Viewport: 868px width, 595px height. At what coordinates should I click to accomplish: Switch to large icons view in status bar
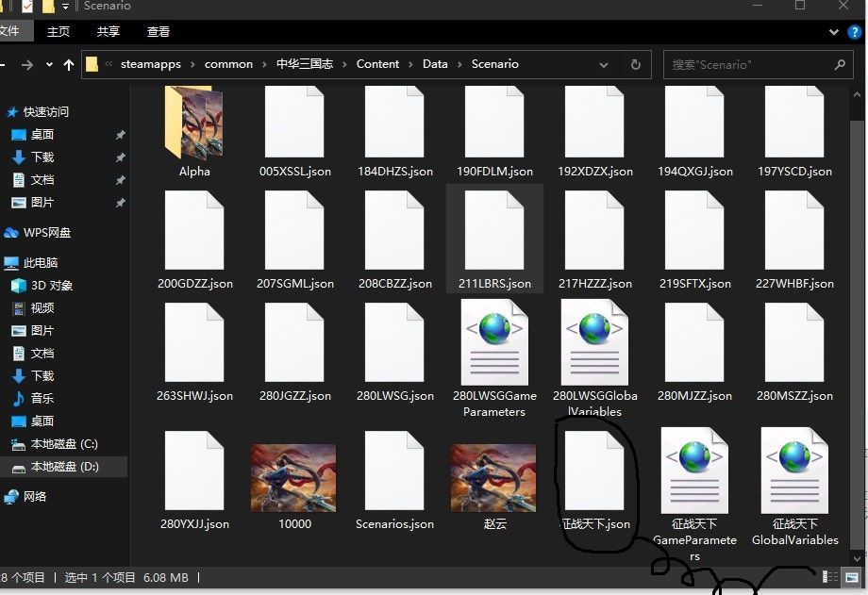click(x=851, y=577)
